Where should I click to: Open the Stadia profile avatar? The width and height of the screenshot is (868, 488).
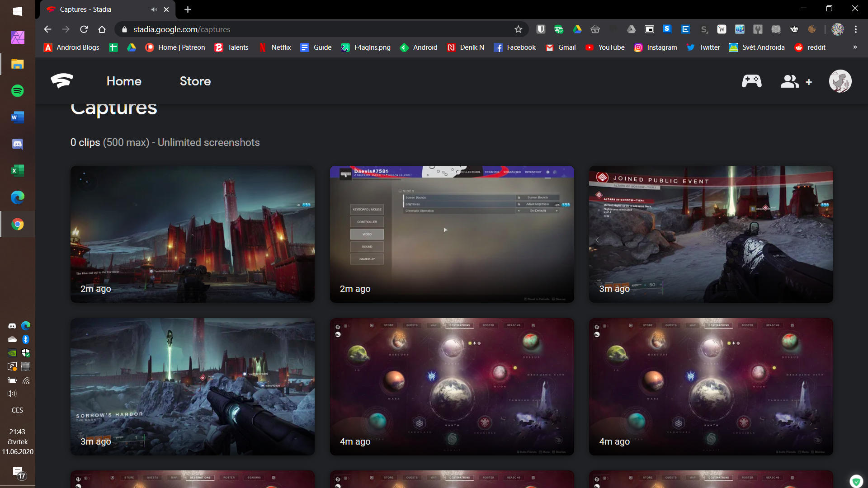tap(840, 81)
